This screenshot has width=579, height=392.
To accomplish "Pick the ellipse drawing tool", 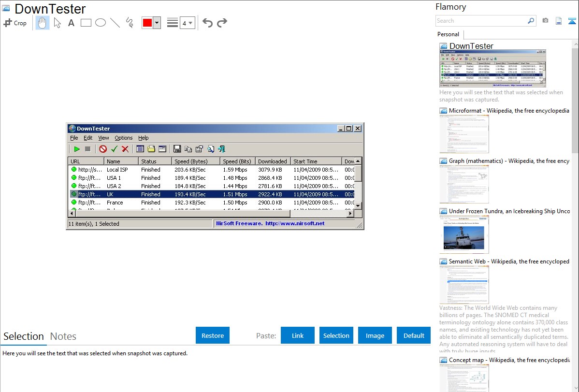I will pos(101,23).
